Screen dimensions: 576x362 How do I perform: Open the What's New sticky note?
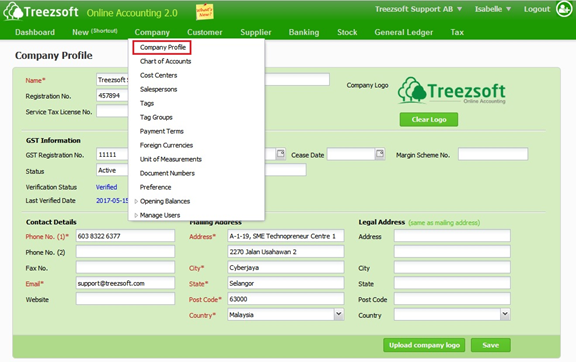click(205, 12)
